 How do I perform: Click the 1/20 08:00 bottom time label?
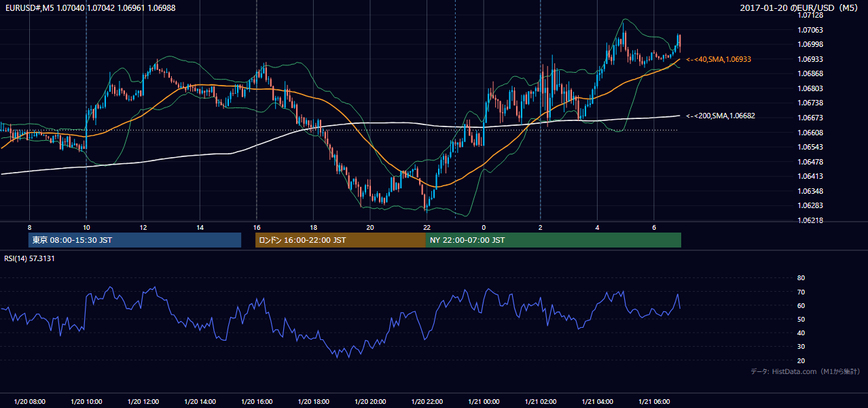29,402
